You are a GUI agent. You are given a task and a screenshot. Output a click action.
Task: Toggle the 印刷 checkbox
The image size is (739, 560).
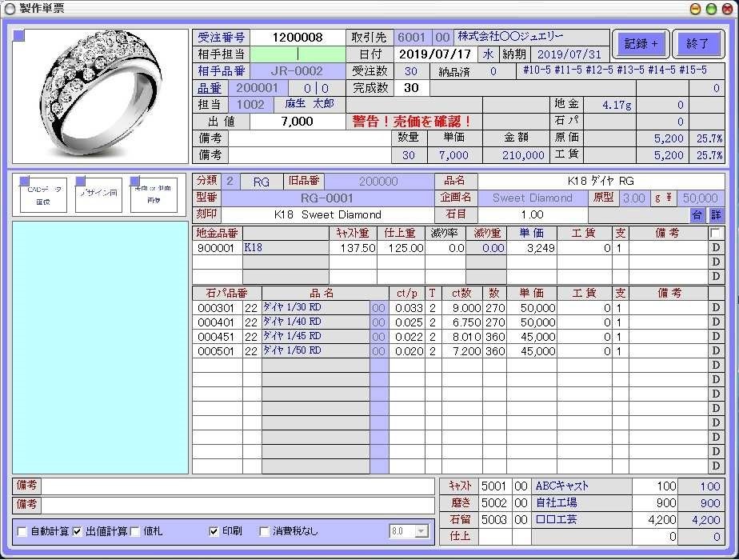click(214, 531)
